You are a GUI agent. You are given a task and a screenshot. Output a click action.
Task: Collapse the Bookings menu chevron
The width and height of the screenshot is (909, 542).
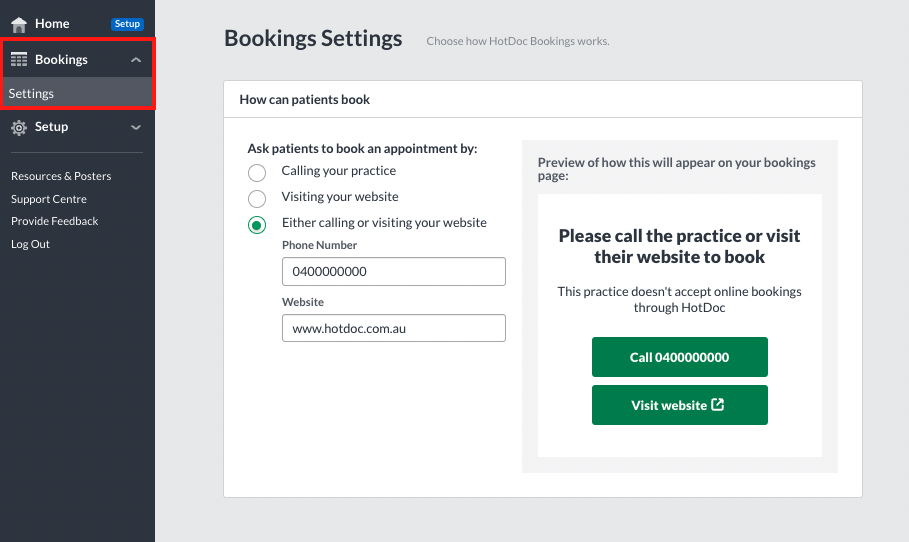coord(136,60)
